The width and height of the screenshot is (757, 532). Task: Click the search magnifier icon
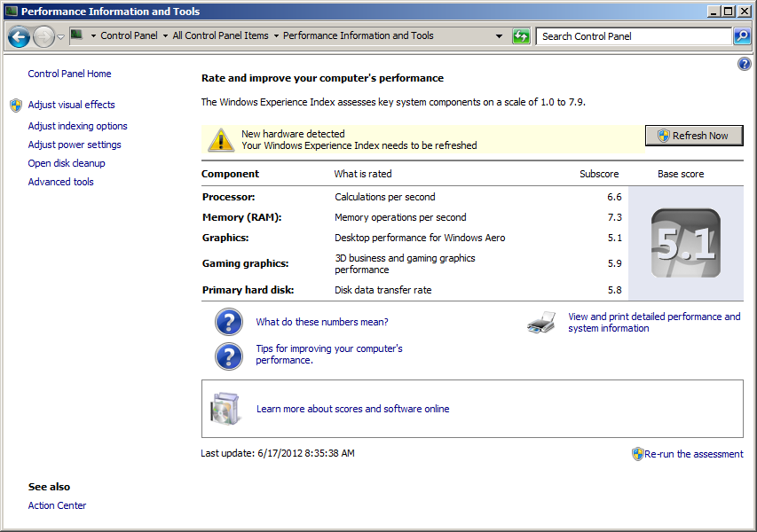pyautogui.click(x=742, y=36)
